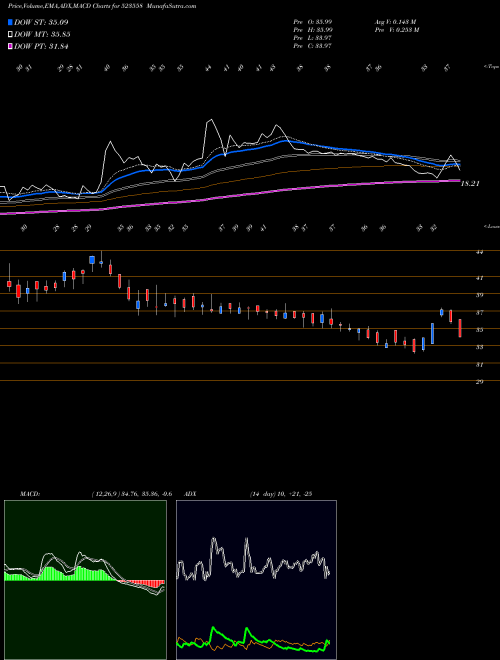Click the 29 price axis label

coord(480,382)
